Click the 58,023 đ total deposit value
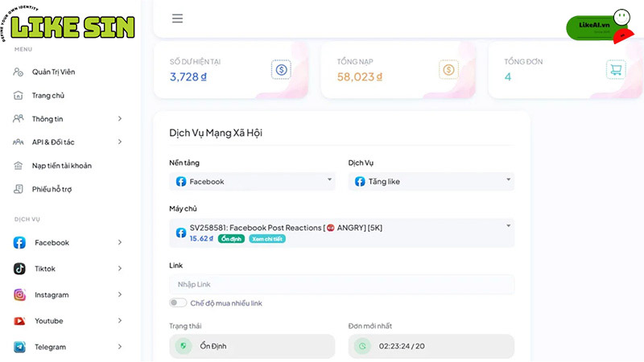644x362 pixels. pos(360,76)
